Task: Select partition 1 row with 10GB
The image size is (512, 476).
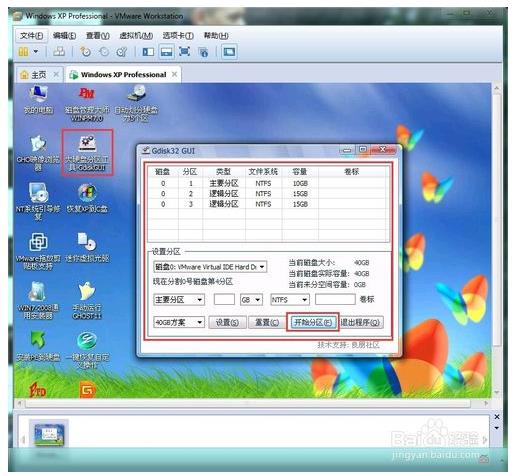Action: click(268, 183)
